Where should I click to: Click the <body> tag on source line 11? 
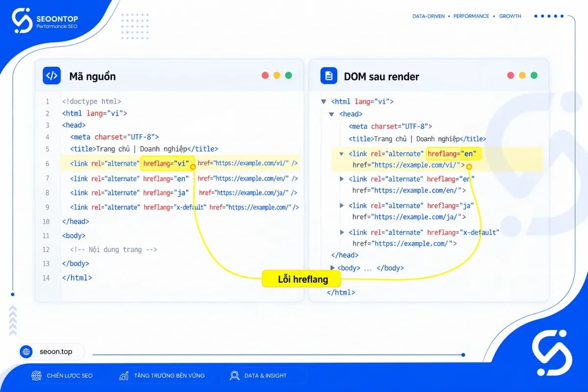click(73, 236)
